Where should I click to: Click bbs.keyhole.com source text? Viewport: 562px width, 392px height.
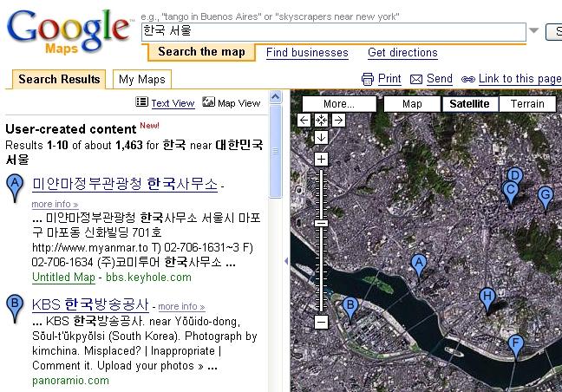[x=148, y=278]
